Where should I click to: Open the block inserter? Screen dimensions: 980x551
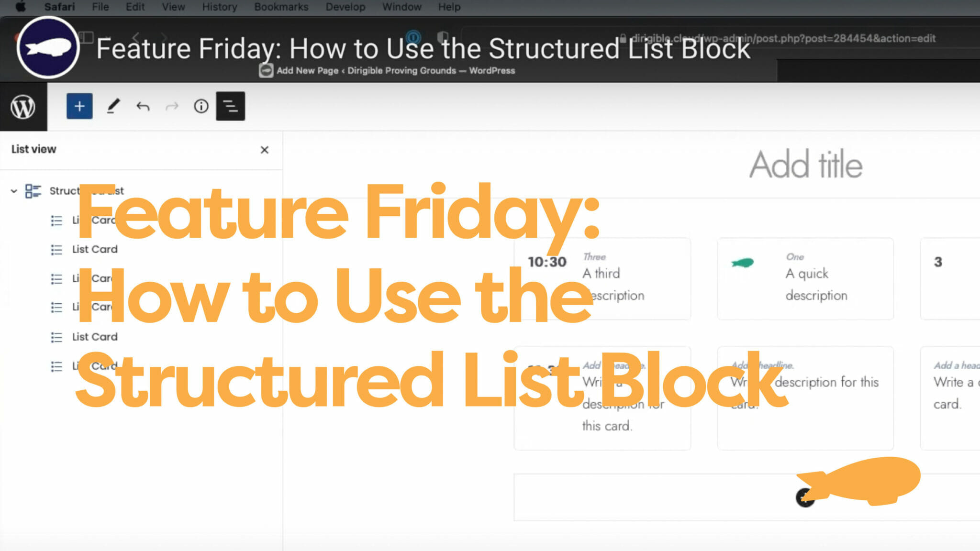pyautogui.click(x=79, y=106)
